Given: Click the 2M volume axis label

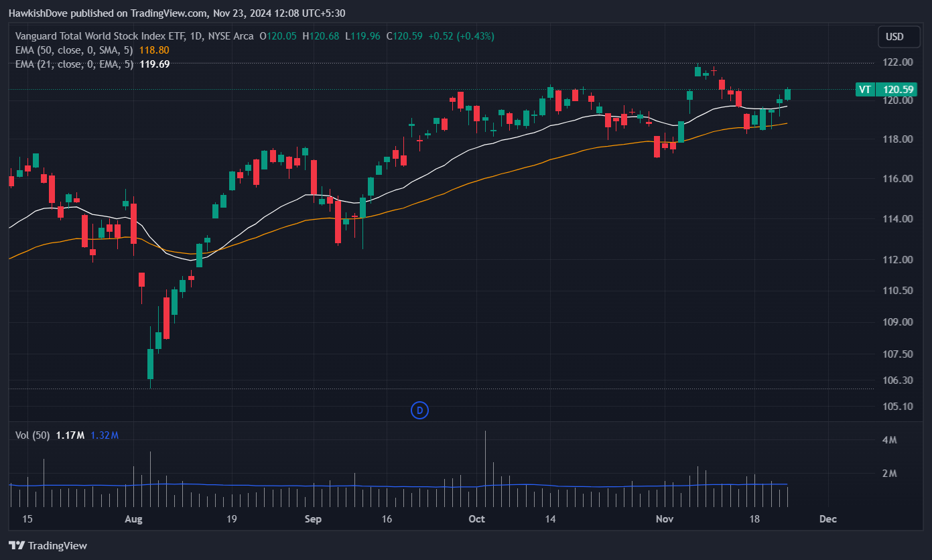Looking at the screenshot, I should (890, 474).
